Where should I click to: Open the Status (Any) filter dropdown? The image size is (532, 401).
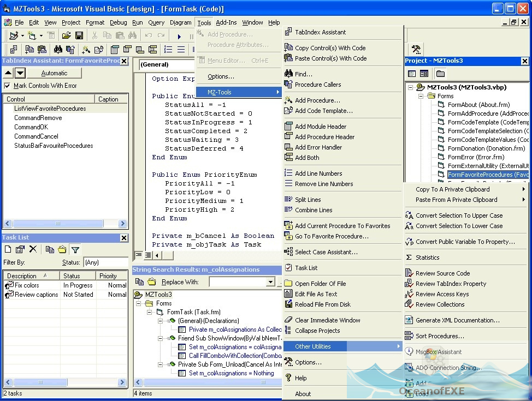[105, 262]
